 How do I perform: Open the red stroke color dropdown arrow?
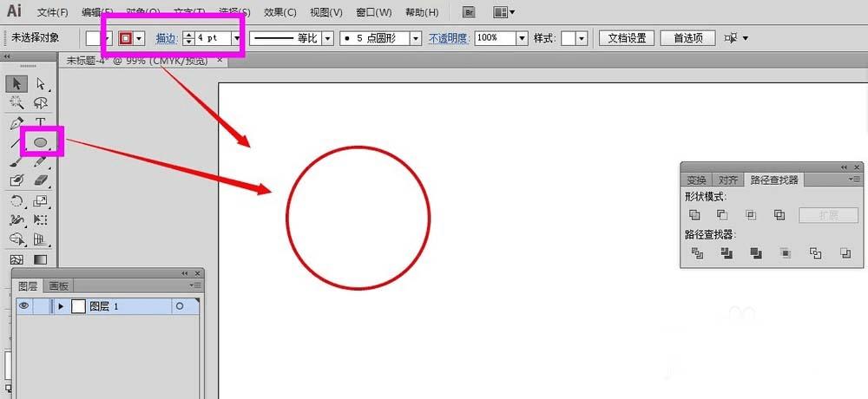139,38
